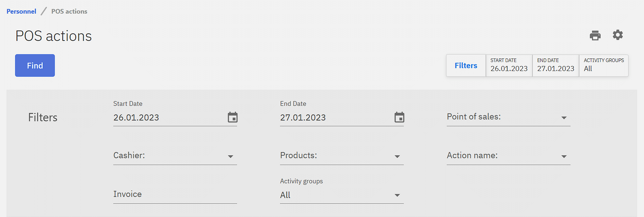Screen dimensions: 644x217
Task: Open the settings gear icon
Action: [x=617, y=35]
